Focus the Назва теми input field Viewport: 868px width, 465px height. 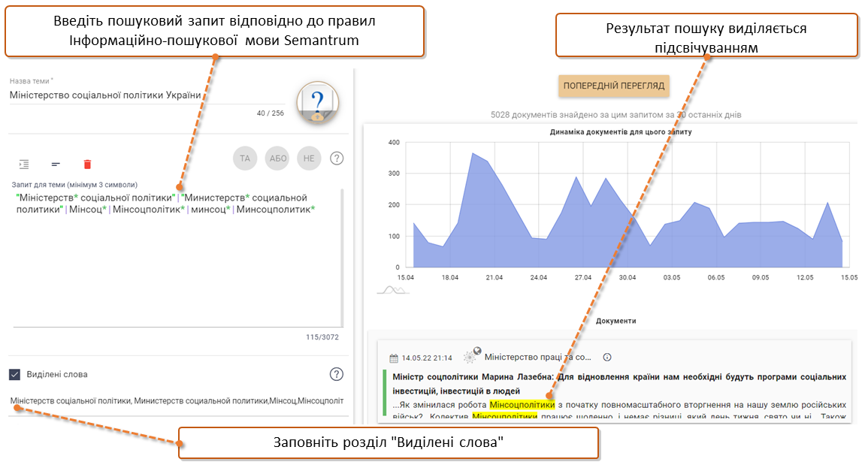[x=147, y=95]
